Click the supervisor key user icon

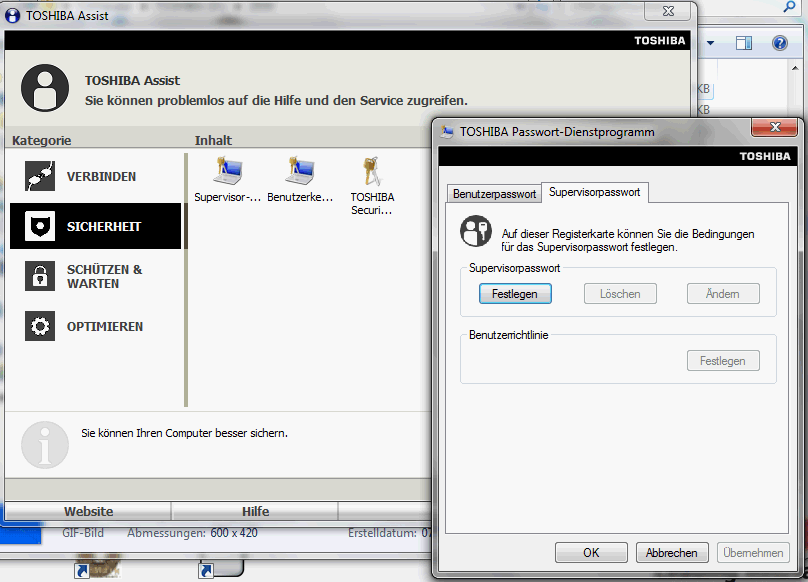click(x=475, y=231)
